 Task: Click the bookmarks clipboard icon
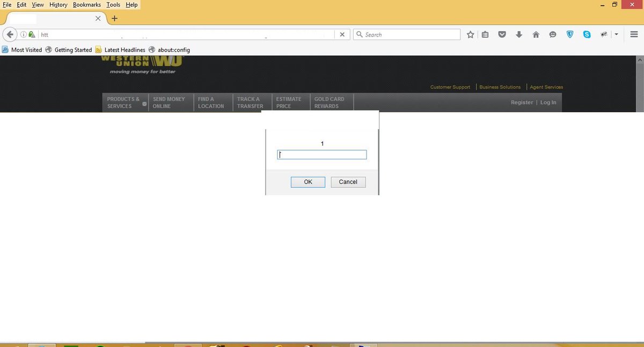tap(485, 34)
